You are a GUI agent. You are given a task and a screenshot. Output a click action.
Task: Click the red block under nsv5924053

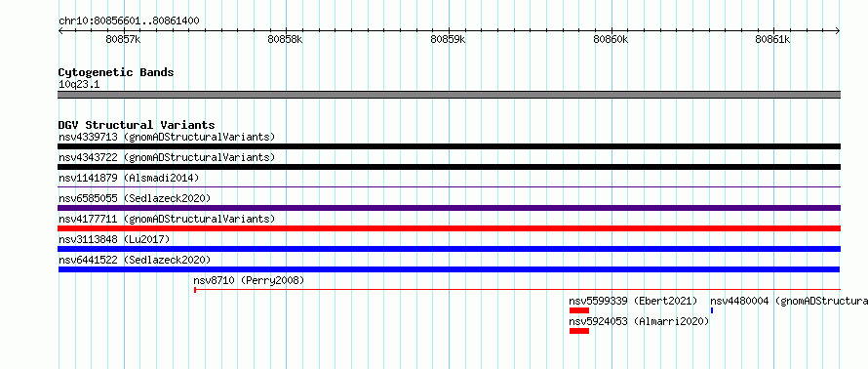579,331
